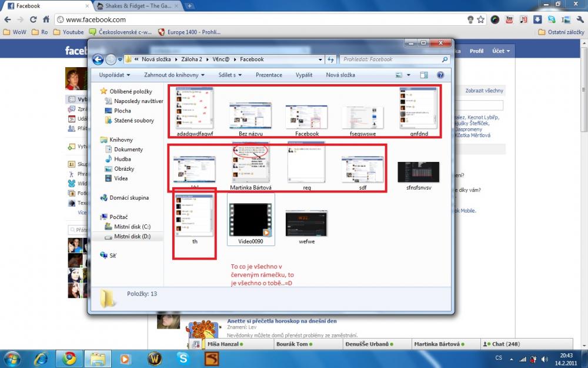Click the network signal icon in system tray

pyautogui.click(x=523, y=359)
